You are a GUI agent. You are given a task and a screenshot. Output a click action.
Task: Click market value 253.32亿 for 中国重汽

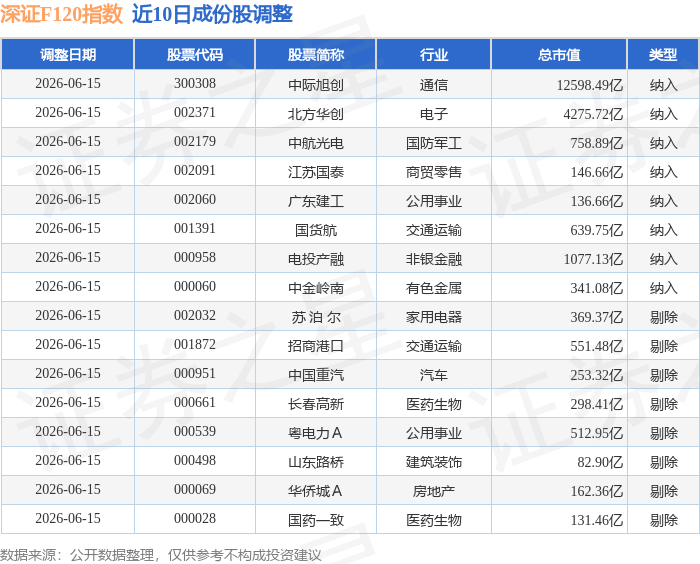(x=596, y=375)
